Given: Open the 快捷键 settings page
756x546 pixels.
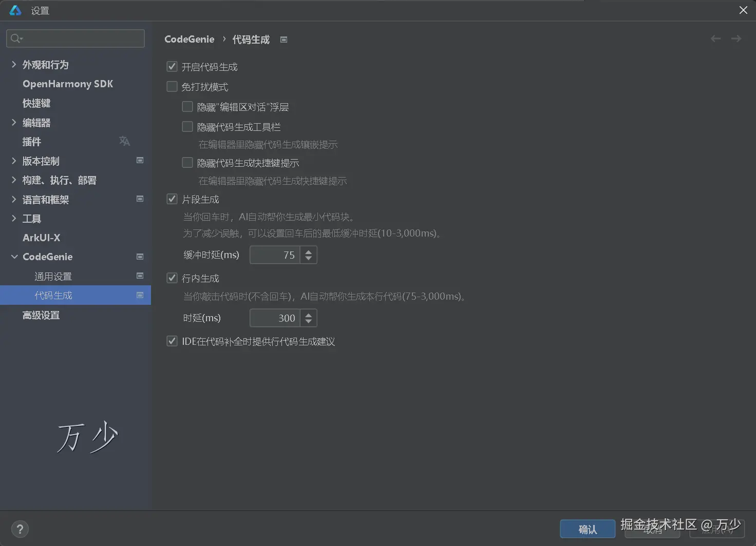Looking at the screenshot, I should click(x=36, y=103).
